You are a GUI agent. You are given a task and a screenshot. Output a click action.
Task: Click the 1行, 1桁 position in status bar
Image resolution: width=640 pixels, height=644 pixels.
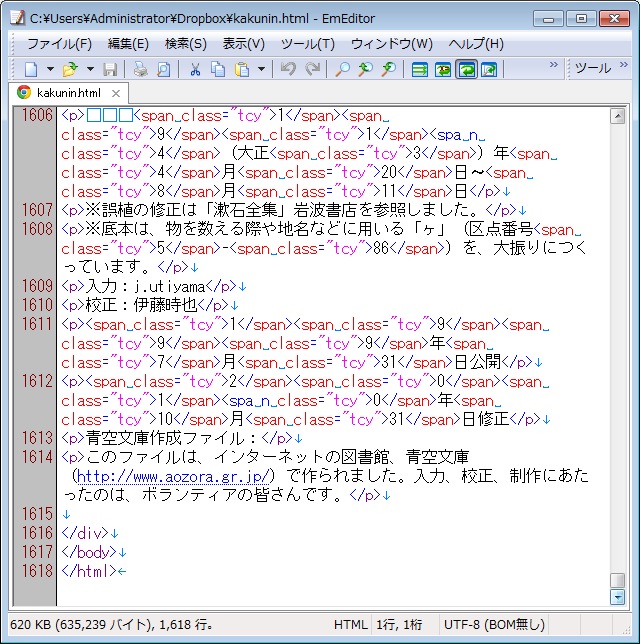pos(399,625)
